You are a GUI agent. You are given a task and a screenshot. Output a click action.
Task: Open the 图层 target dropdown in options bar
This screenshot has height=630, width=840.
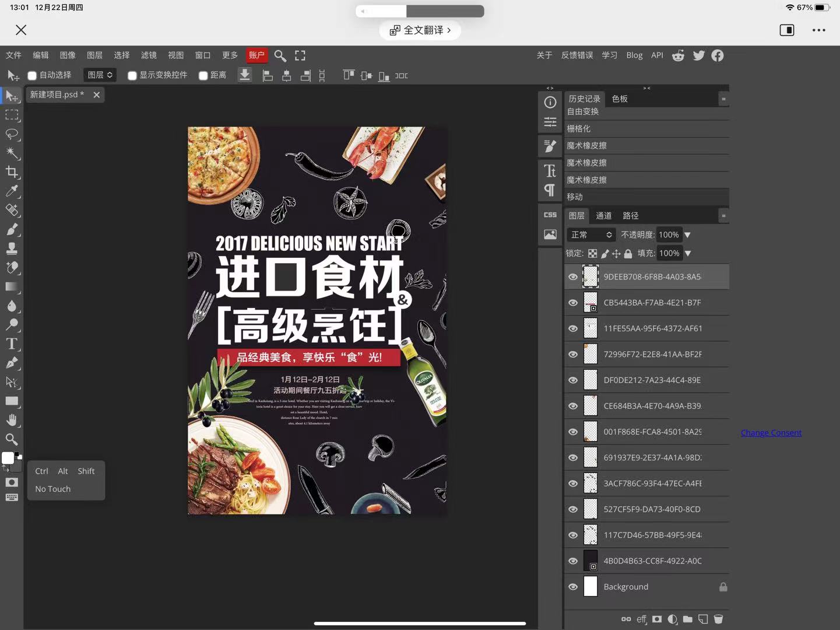point(100,75)
